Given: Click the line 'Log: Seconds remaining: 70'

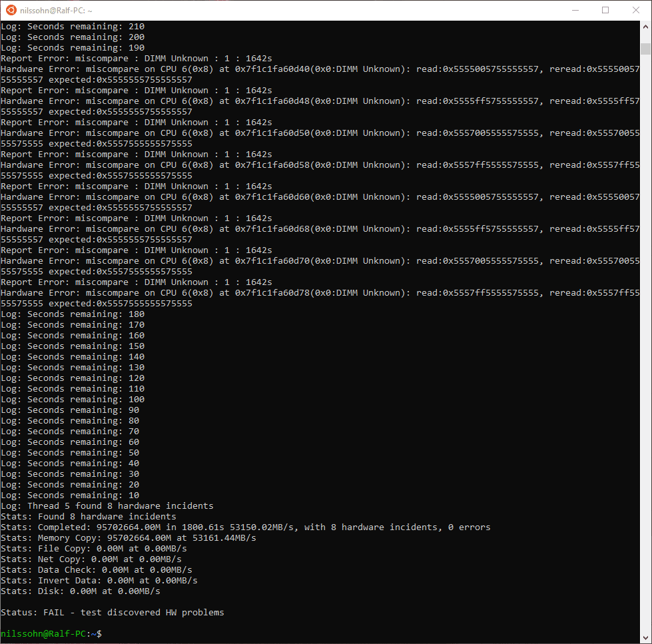Looking at the screenshot, I should tap(70, 432).
